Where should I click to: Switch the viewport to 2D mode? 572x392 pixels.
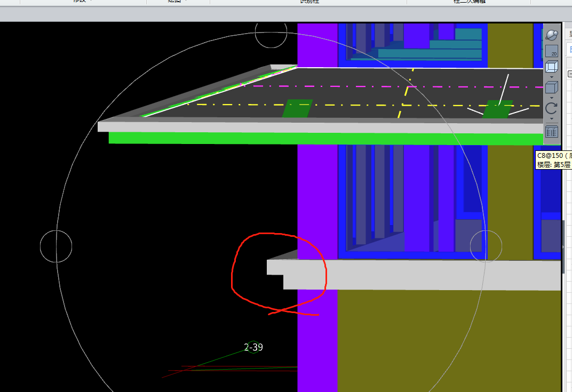(x=552, y=51)
